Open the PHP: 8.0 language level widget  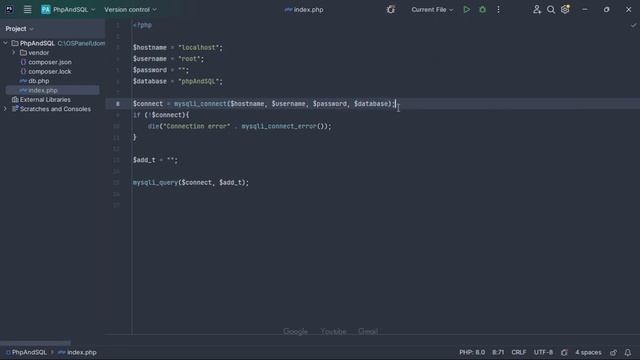tap(472, 352)
